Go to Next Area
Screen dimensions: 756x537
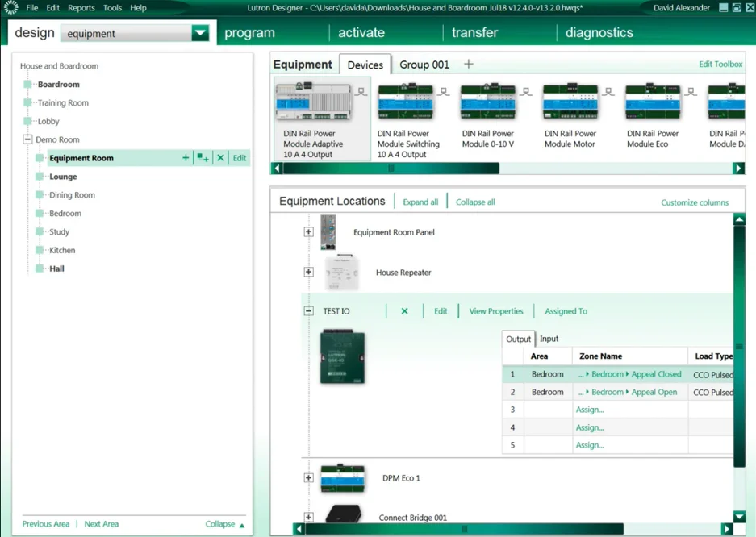[x=101, y=524]
